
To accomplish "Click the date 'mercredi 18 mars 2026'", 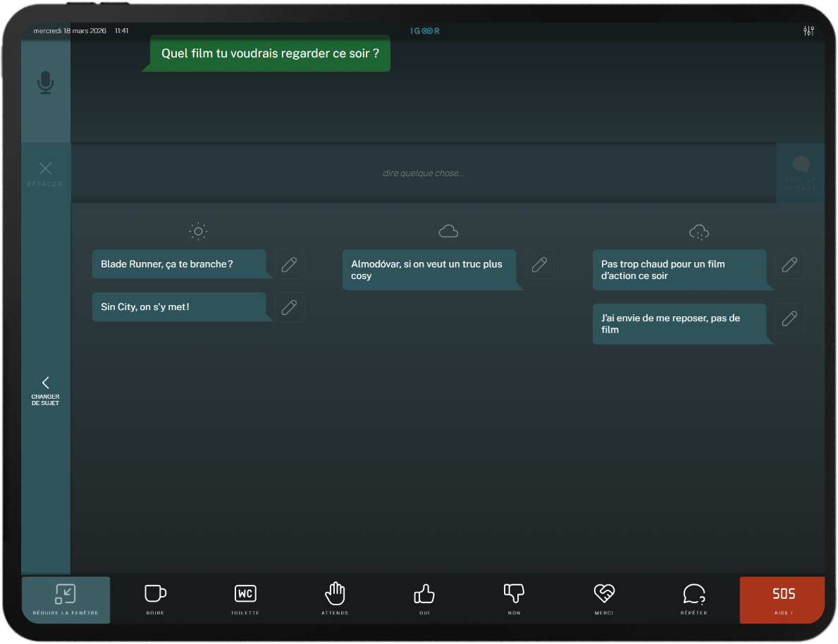I will point(70,31).
